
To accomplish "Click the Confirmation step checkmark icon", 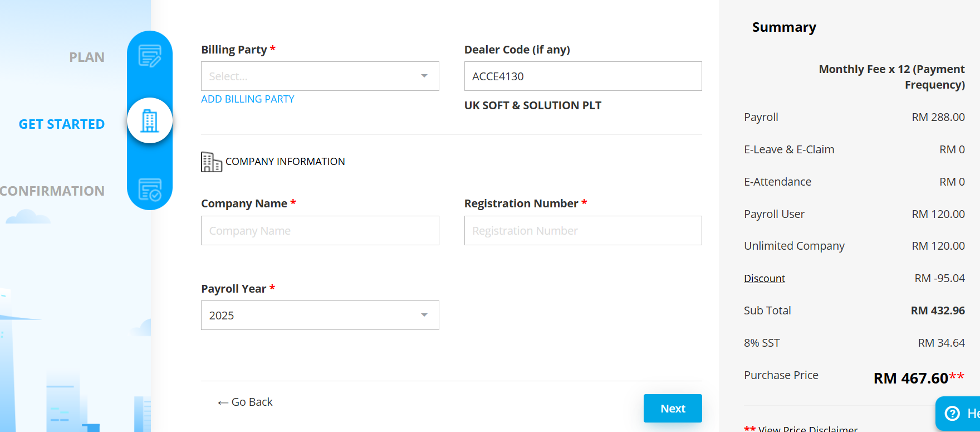I will tap(150, 190).
